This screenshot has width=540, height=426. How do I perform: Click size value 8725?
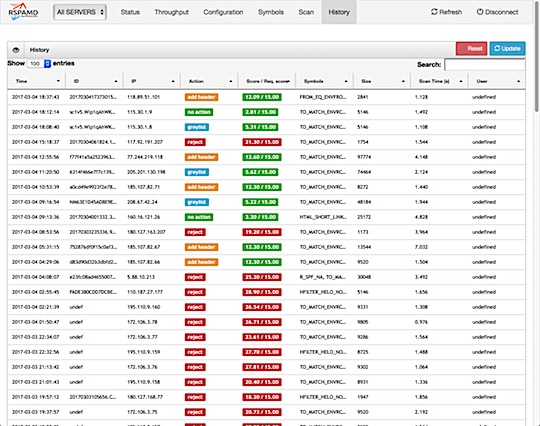363,352
